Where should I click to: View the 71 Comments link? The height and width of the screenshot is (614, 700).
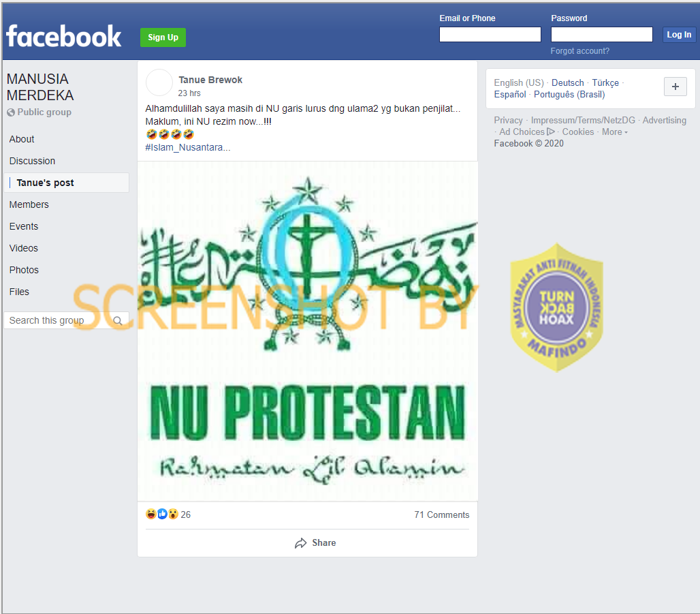[441, 515]
